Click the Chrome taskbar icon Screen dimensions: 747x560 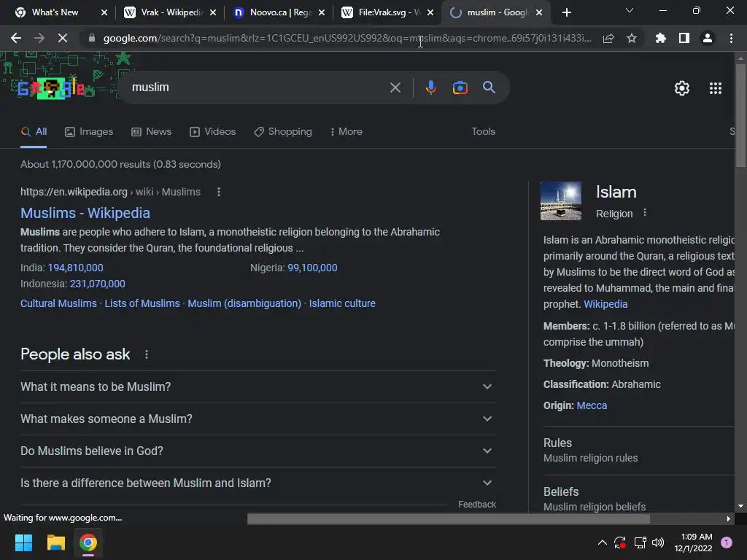(88, 542)
